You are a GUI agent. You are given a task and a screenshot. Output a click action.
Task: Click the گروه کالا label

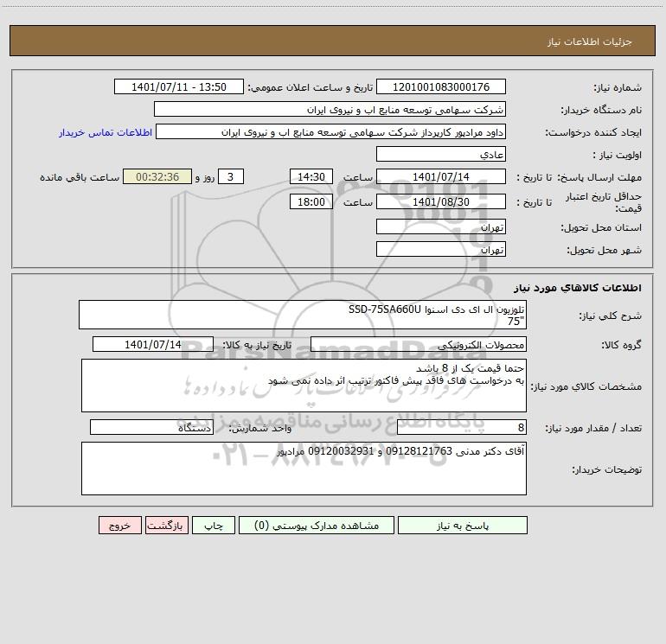point(622,345)
